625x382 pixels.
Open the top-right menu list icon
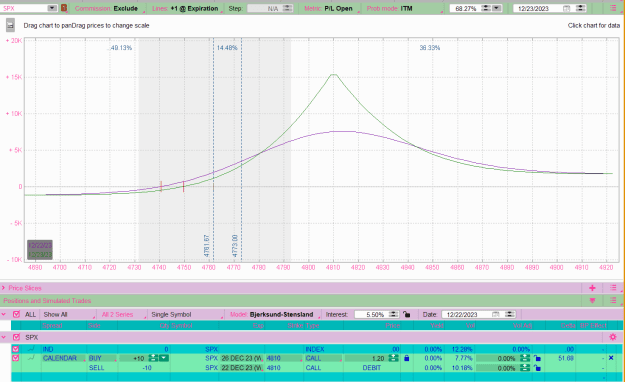pos(613,8)
